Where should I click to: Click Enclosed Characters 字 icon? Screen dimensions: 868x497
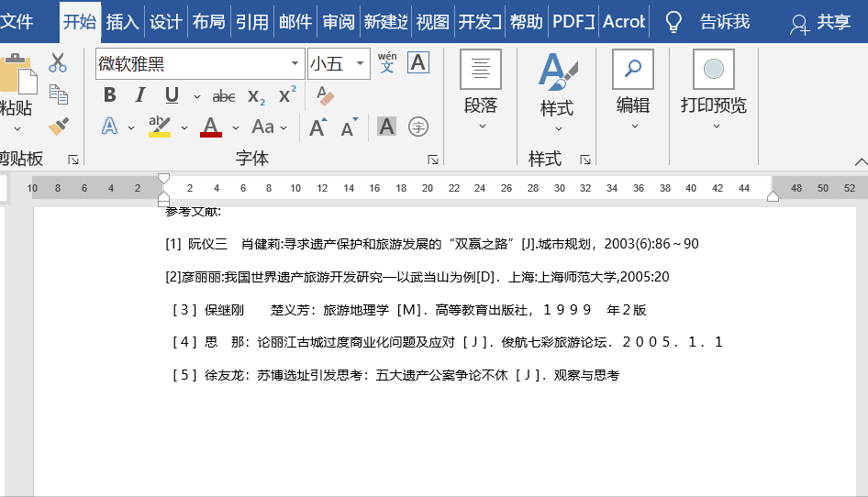418,127
